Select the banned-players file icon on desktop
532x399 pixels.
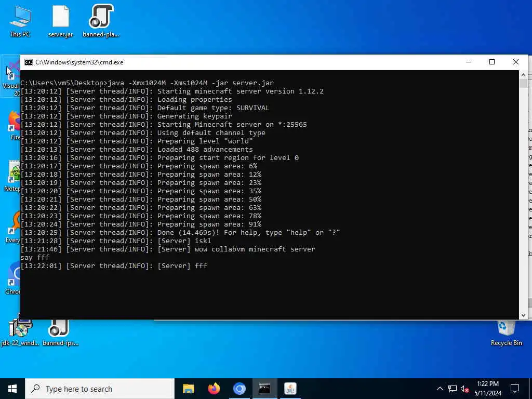[x=101, y=21]
